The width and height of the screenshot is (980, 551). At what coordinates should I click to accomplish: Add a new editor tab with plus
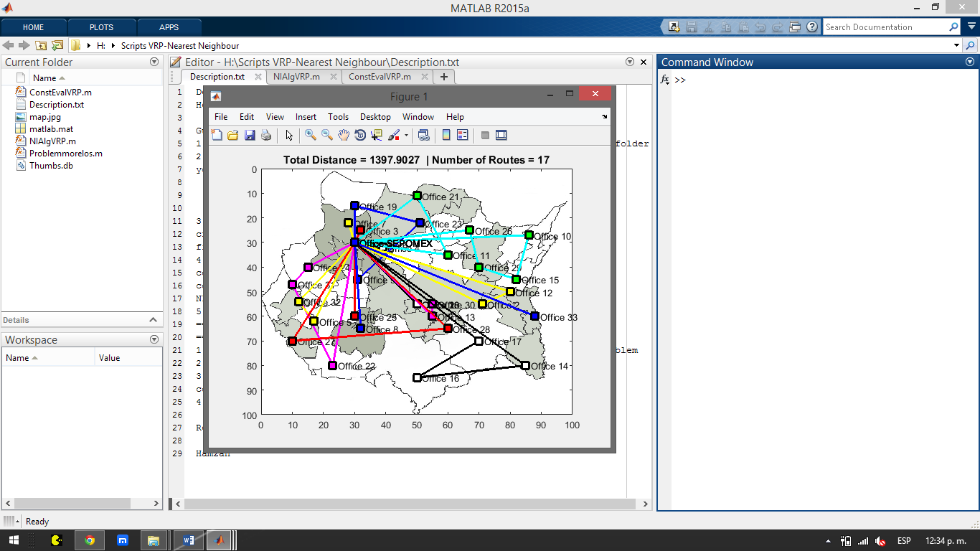444,77
